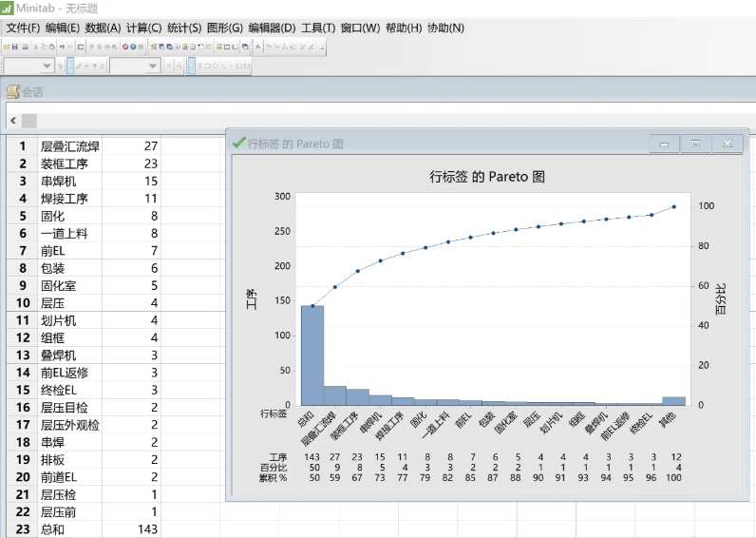This screenshot has height=538, width=756.
Task: Open the 帮助(H) menu
Action: click(404, 28)
